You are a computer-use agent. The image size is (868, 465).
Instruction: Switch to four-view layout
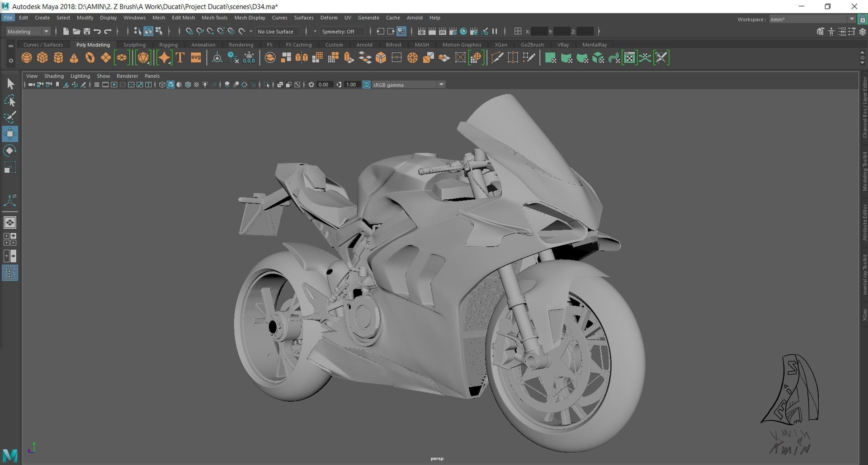(x=9, y=239)
